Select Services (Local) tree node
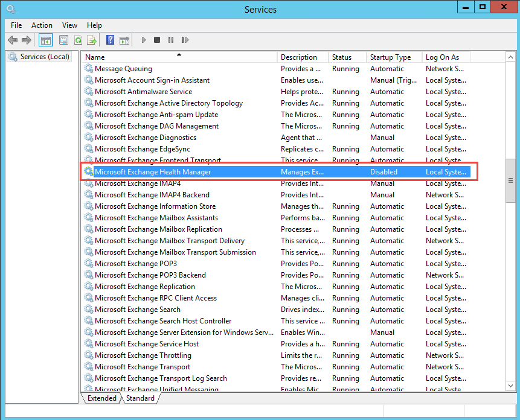Screen dimensions: 520x420 (45, 57)
